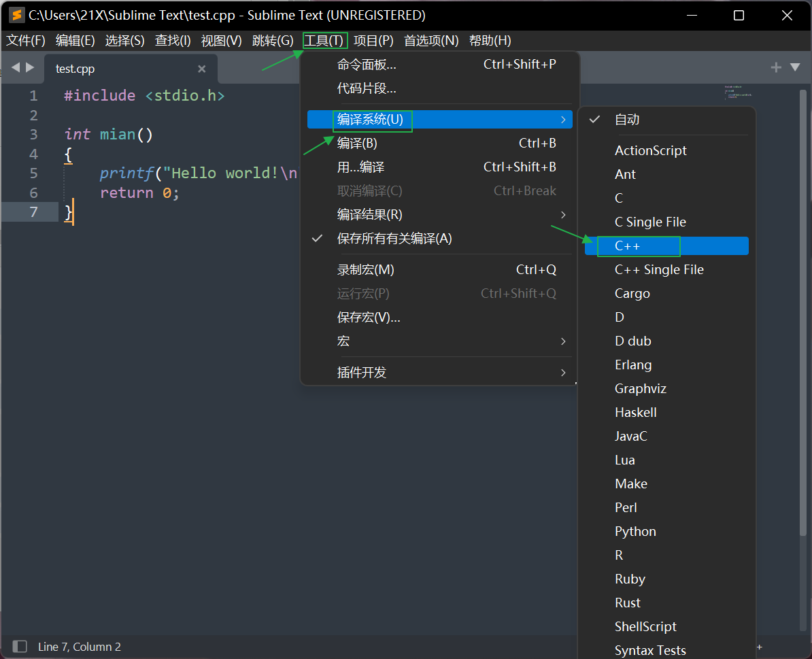Select Ruby build system
Viewport: 812px width, 659px height.
point(666,579)
